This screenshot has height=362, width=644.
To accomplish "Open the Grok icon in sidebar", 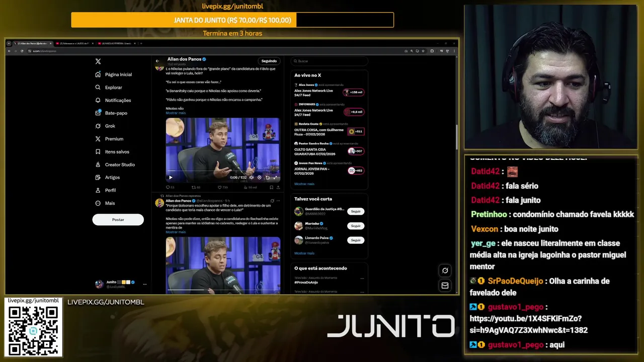I will pos(98,126).
